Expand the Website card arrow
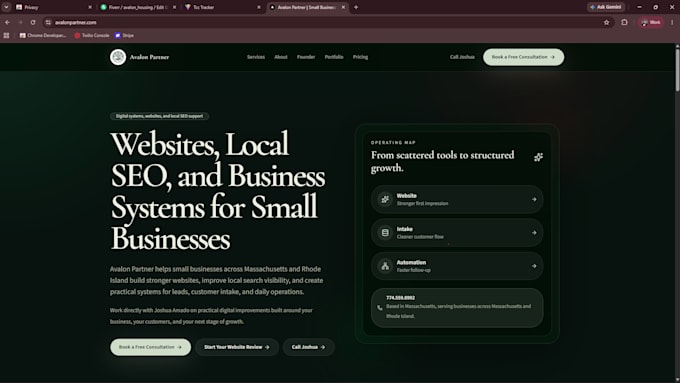680x383 pixels. [x=534, y=200]
